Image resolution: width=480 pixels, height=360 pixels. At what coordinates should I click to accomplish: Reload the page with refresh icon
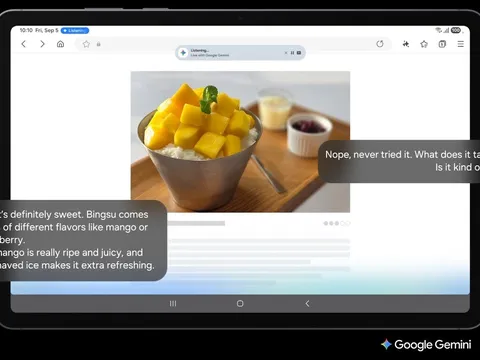click(x=380, y=44)
